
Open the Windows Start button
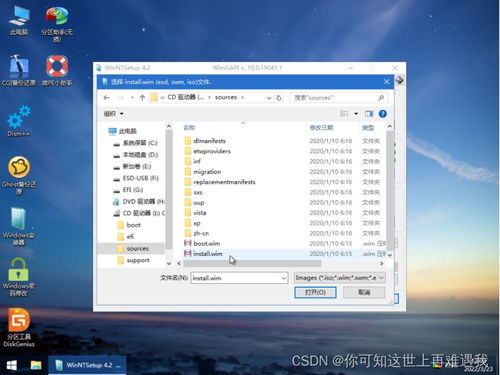tap(12, 365)
